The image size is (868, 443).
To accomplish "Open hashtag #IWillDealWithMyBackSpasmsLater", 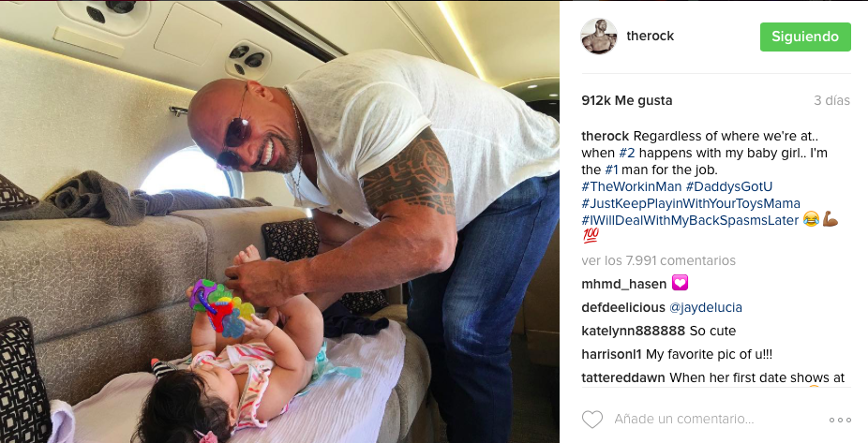I will click(690, 220).
